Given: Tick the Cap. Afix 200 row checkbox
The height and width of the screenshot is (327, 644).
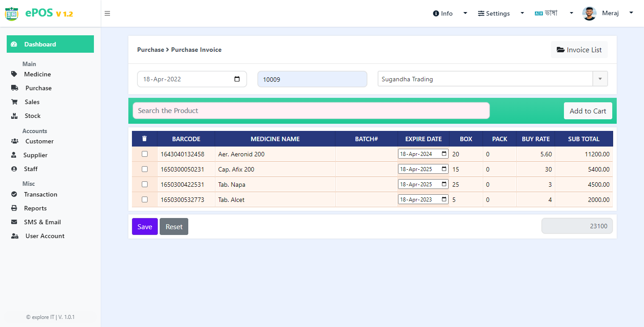Looking at the screenshot, I should click(x=144, y=169).
